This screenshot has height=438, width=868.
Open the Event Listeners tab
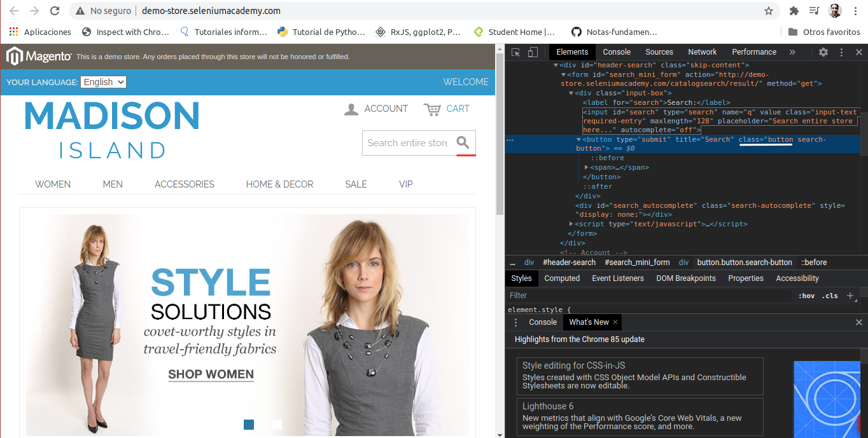(x=617, y=278)
